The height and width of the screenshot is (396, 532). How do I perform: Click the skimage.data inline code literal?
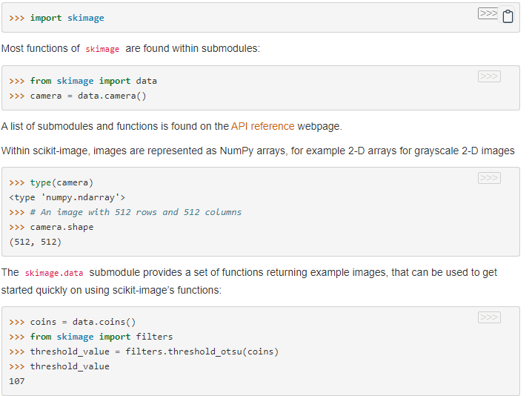54,273
